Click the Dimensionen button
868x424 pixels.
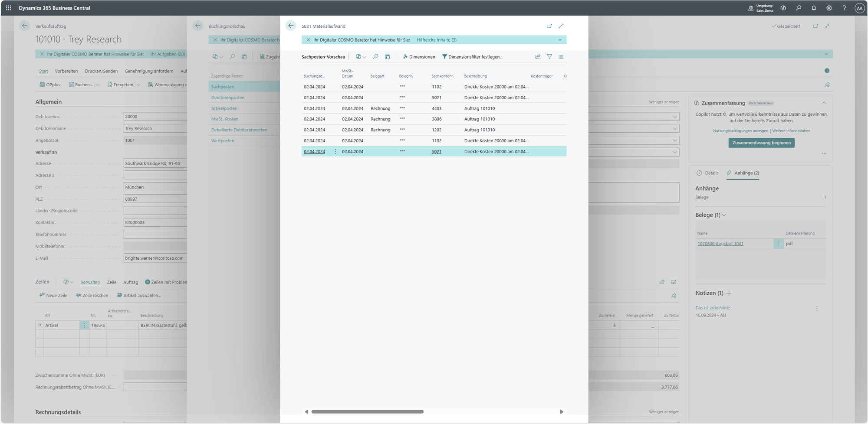click(x=419, y=57)
